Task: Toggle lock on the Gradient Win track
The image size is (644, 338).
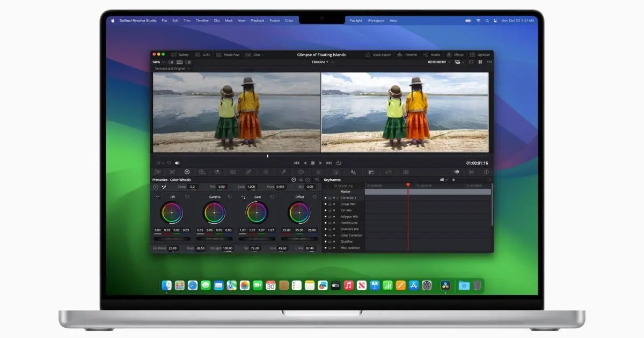Action: 330,229
